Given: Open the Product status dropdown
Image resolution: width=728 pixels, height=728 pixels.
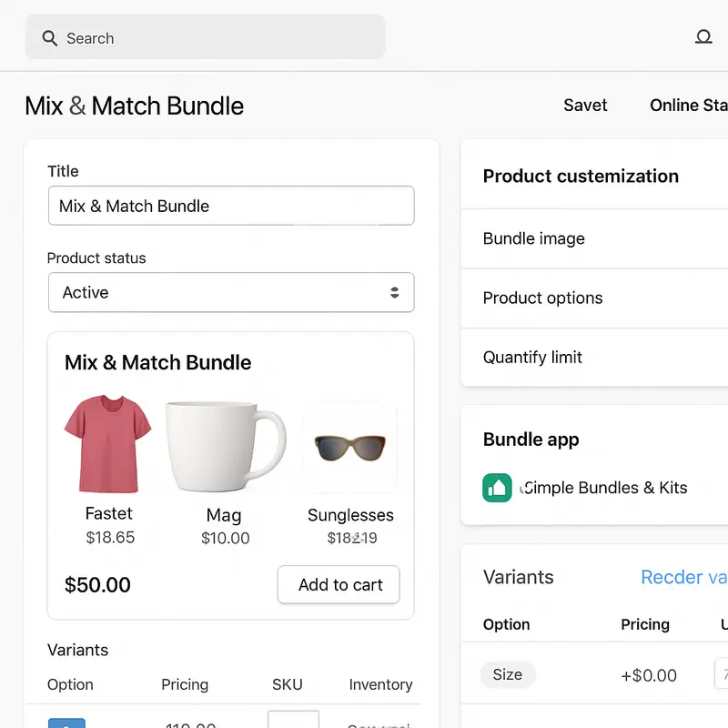Looking at the screenshot, I should click(x=231, y=292).
